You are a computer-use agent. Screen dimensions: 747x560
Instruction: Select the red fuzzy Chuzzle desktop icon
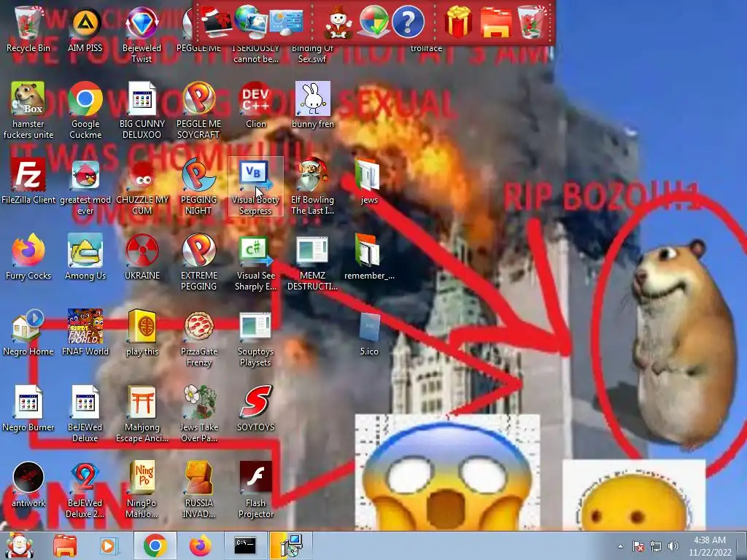pyautogui.click(x=142, y=186)
